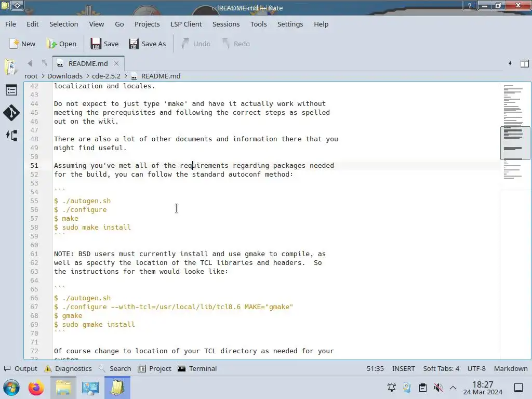This screenshot has width=532, height=399.
Task: Toggle the Project bottom panel
Action: coord(155,368)
